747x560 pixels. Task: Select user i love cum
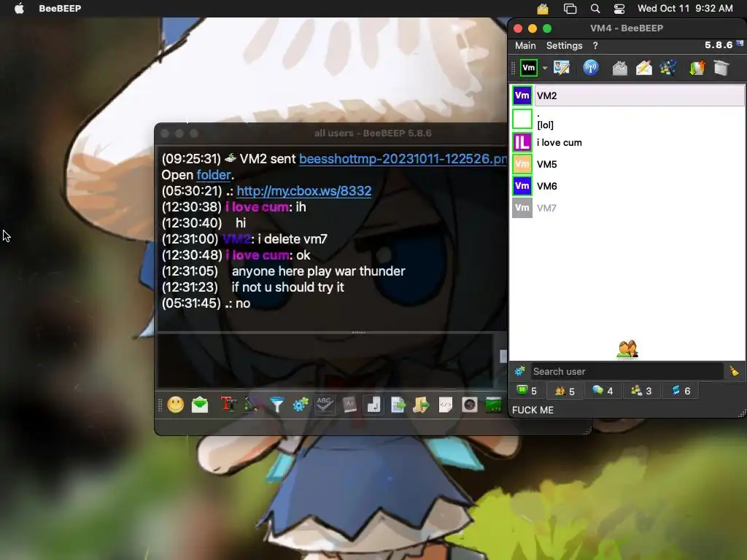(x=627, y=142)
